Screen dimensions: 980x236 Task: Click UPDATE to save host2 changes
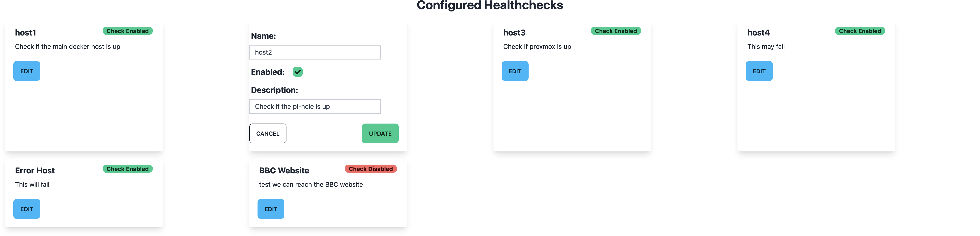coord(380,133)
